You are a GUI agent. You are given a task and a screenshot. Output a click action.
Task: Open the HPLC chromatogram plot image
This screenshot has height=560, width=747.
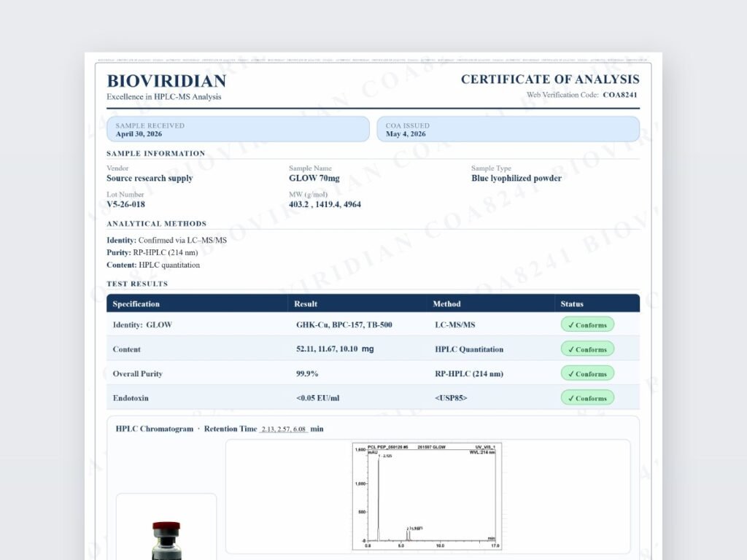[427, 496]
